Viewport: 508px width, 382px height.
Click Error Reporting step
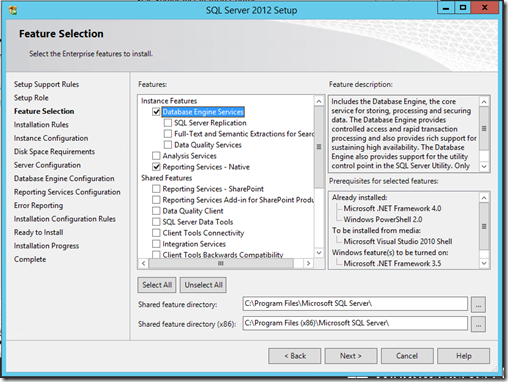point(38,205)
